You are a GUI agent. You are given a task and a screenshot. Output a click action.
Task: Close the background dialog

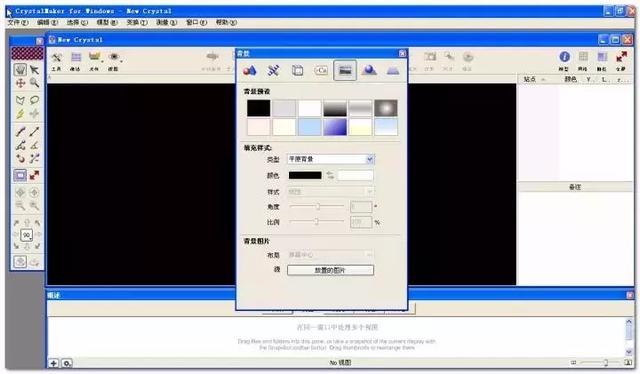(x=402, y=53)
